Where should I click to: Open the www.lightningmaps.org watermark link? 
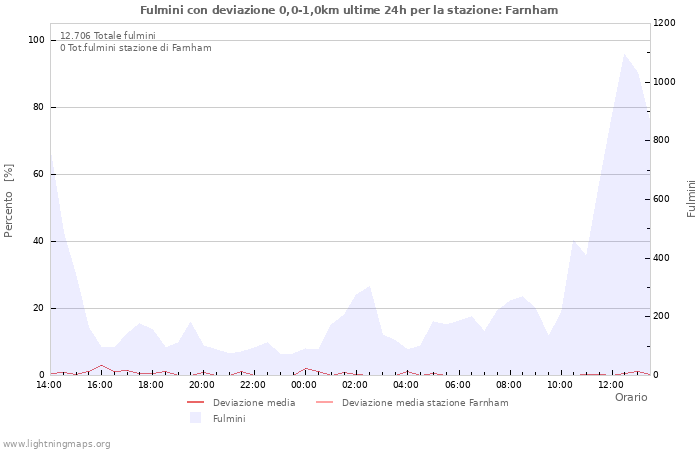pos(57,444)
